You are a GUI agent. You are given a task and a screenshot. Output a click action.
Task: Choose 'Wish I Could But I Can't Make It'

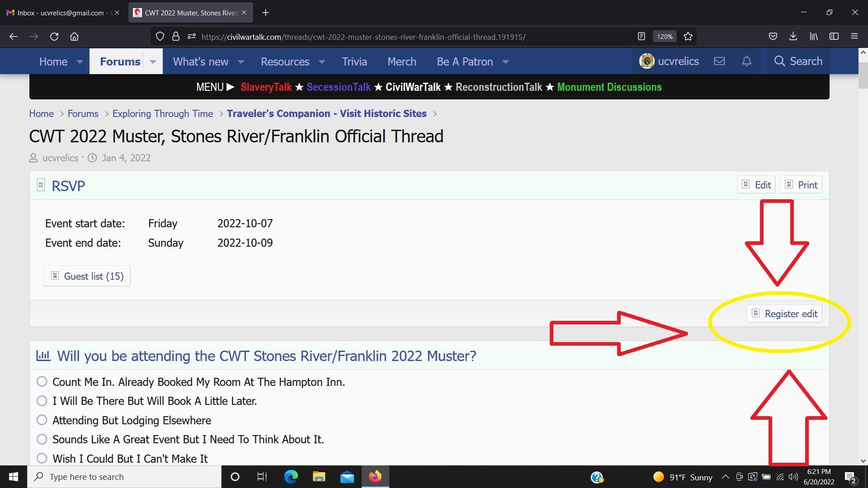[x=42, y=458]
